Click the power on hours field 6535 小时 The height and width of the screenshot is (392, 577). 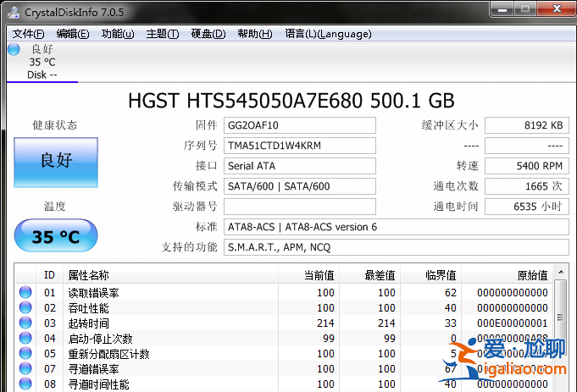(x=527, y=207)
